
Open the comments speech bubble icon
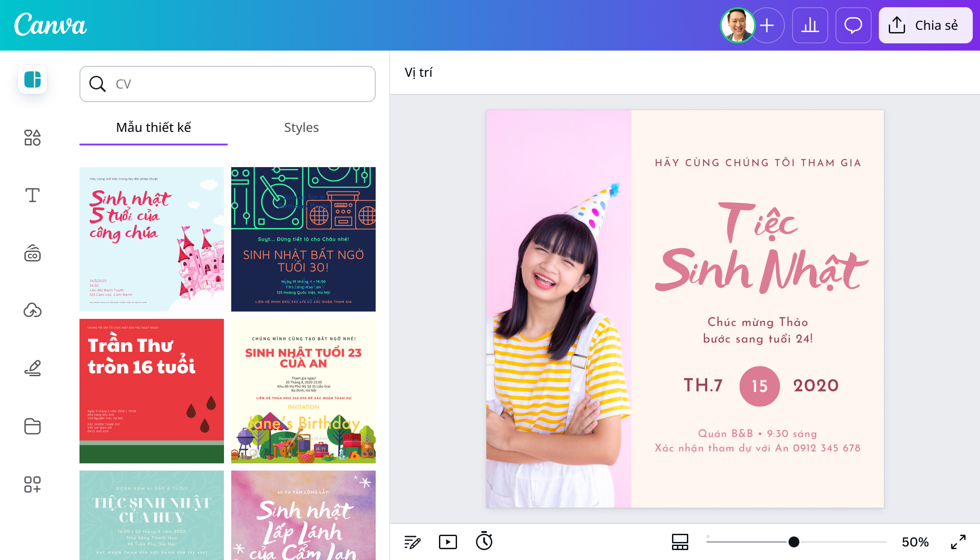(x=854, y=25)
